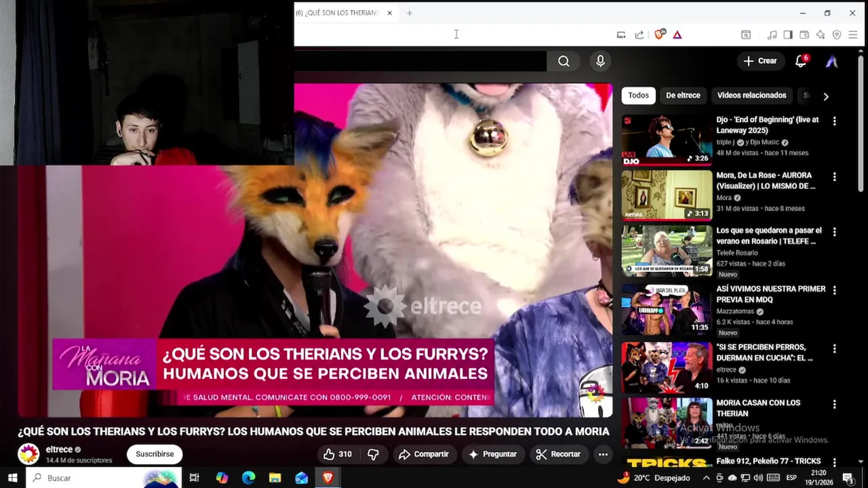Expand hidden system tray icons chevron

(x=706, y=478)
